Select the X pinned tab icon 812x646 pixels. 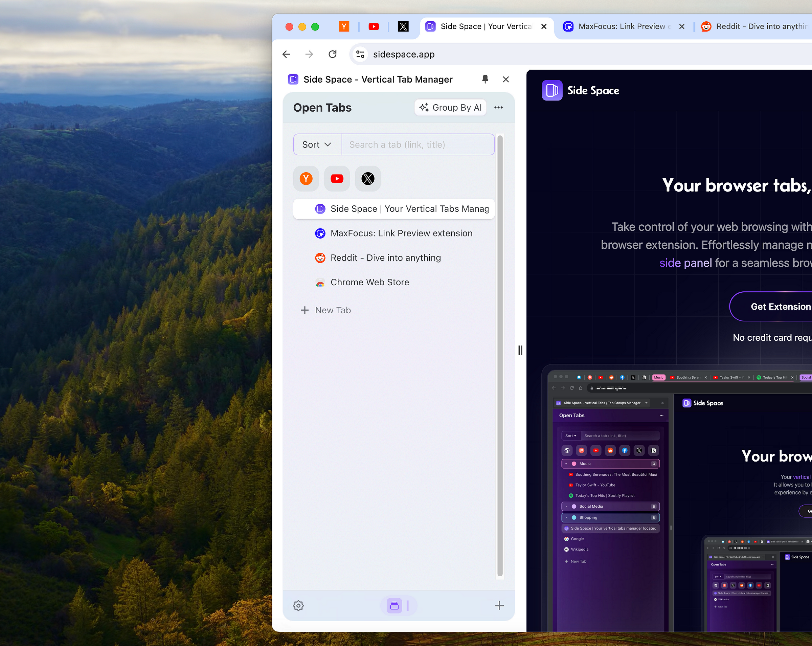point(367,179)
